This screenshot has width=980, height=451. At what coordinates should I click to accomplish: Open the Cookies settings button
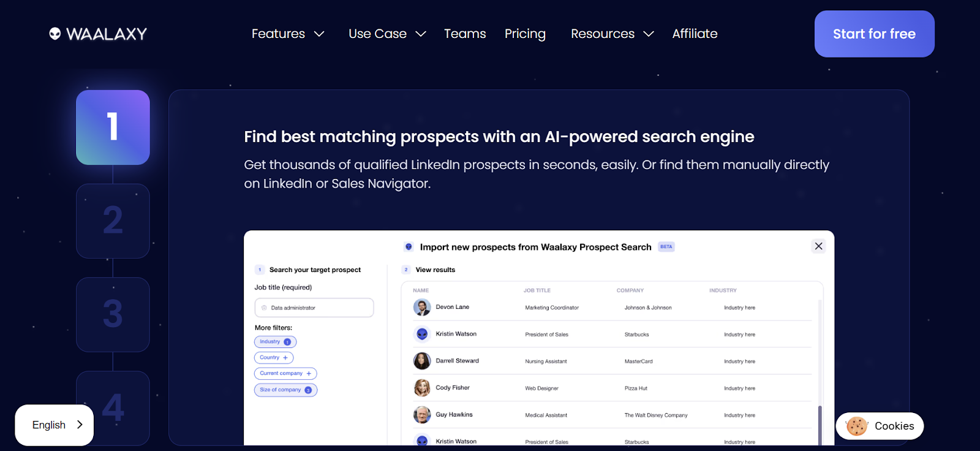(880, 426)
